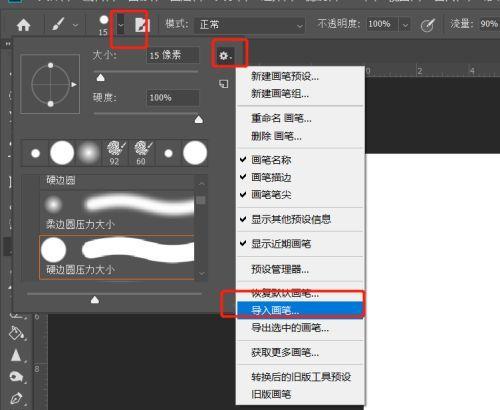
Task: Select the Pen tool in toolbar
Action: point(16,398)
